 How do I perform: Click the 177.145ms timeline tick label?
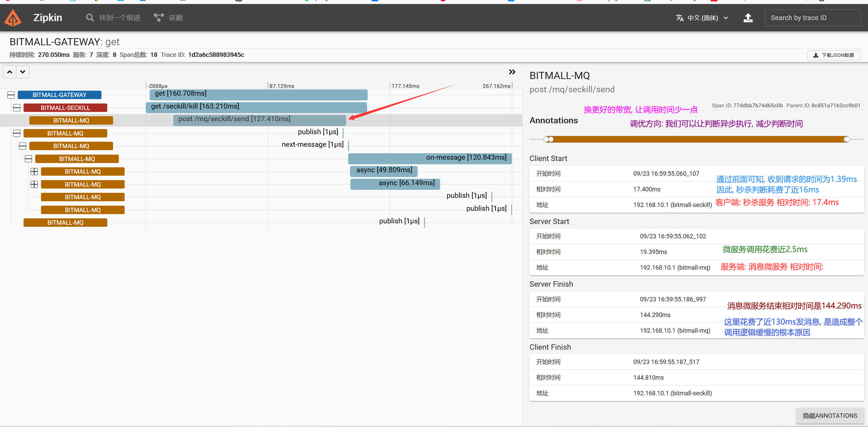[x=405, y=86]
